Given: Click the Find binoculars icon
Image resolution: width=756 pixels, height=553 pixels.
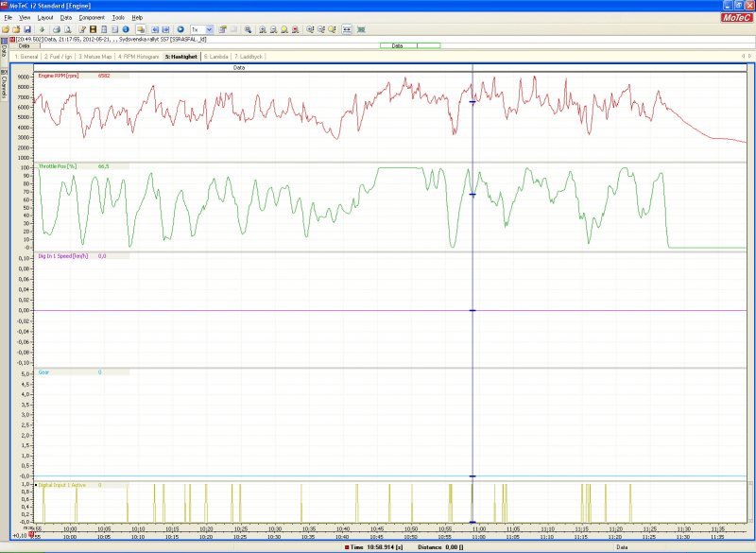Looking at the screenshot, I should 248,29.
